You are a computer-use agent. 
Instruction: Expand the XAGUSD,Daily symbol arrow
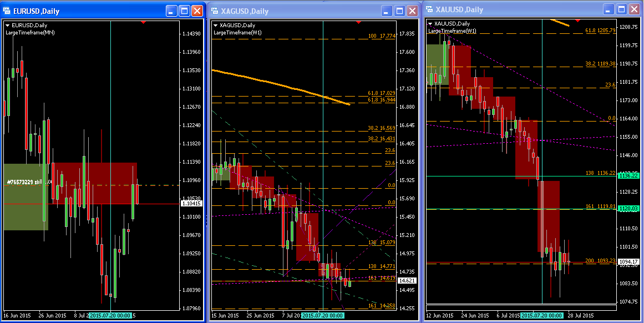click(216, 26)
